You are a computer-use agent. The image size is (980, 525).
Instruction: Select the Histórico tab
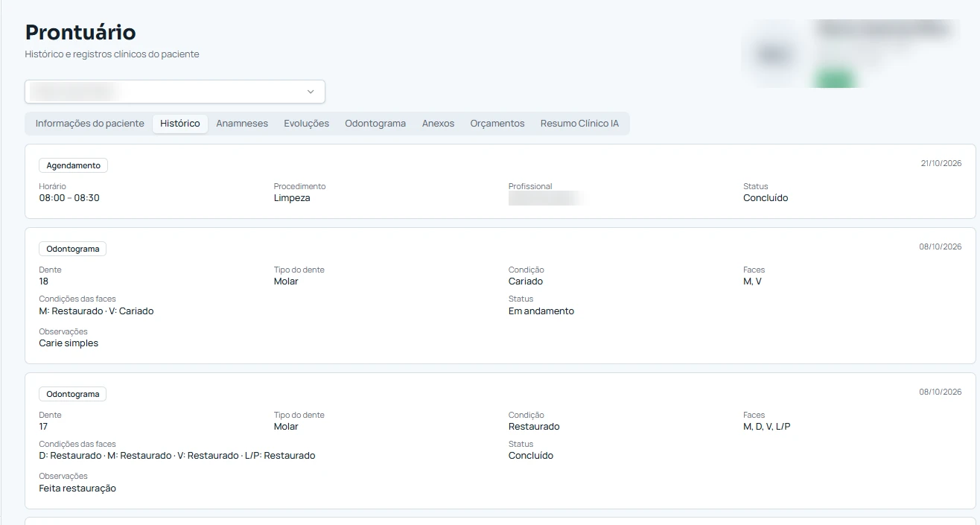coord(180,124)
